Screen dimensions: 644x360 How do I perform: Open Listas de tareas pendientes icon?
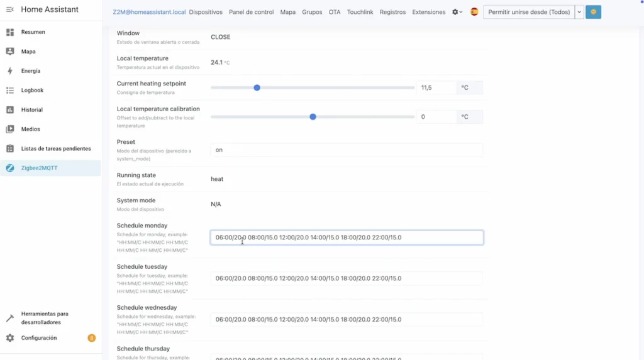10,149
